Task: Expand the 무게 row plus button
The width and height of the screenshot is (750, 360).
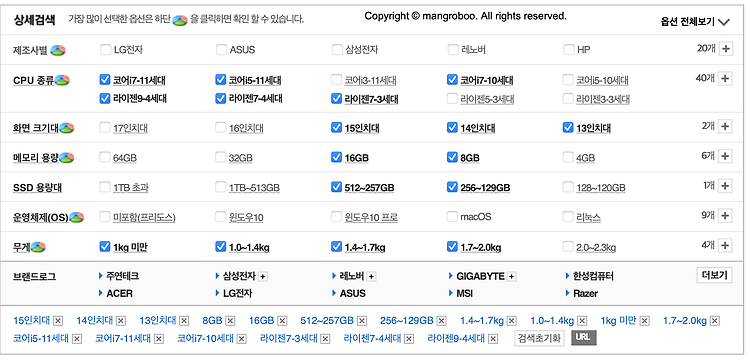Action: 726,246
